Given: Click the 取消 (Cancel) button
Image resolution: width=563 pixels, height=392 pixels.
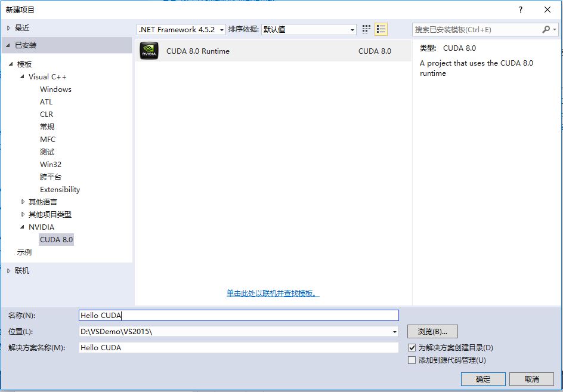Looking at the screenshot, I should (x=531, y=379).
